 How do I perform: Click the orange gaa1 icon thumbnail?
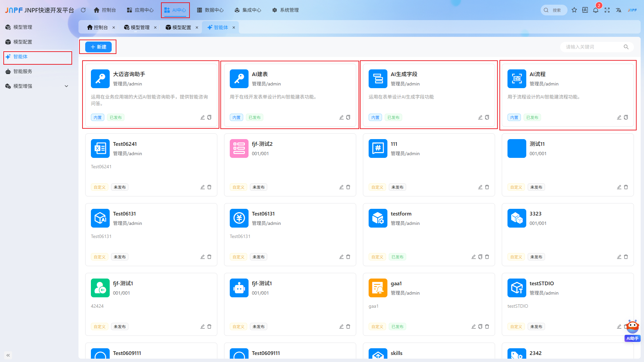tap(378, 288)
